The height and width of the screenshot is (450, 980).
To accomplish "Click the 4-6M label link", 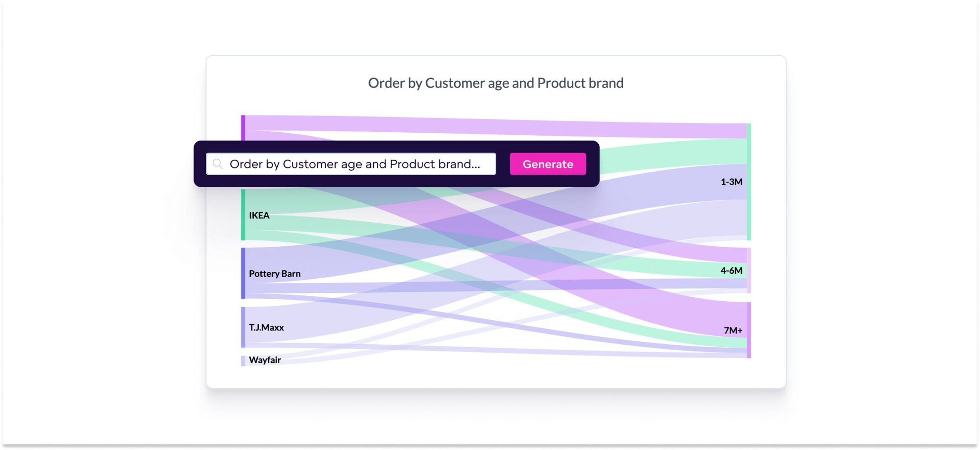I will point(731,270).
